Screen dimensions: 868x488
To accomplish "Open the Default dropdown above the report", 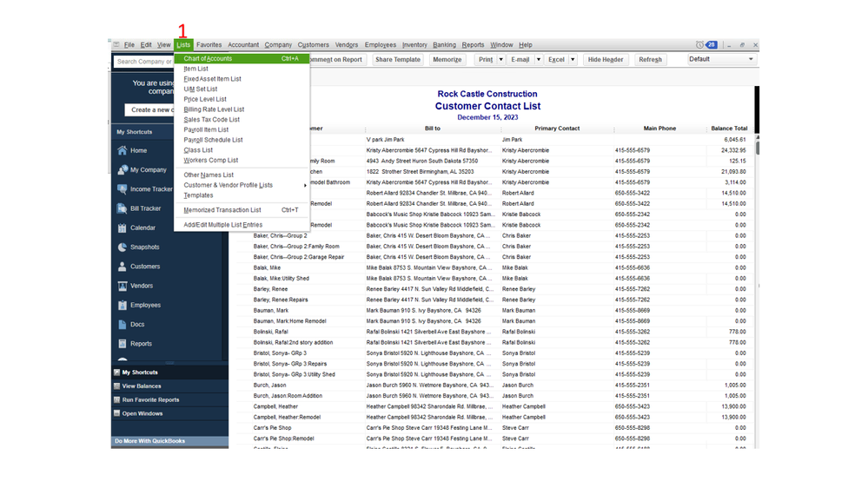I will click(x=722, y=59).
